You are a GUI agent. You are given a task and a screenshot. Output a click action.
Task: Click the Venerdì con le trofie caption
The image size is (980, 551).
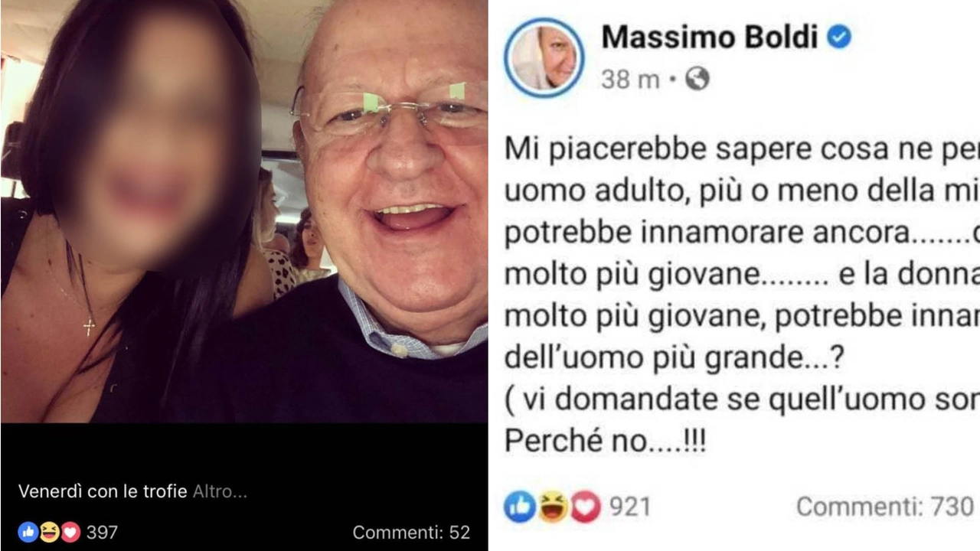(103, 491)
